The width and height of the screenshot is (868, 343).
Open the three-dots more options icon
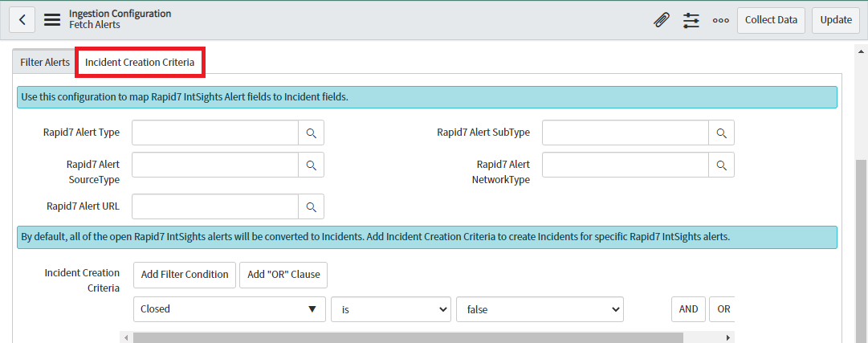pyautogui.click(x=720, y=20)
